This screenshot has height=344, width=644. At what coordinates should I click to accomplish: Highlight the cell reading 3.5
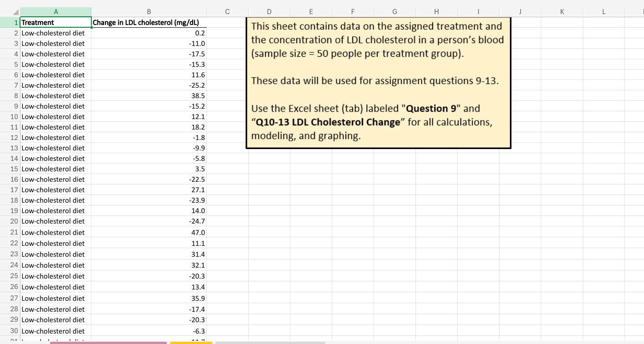pyautogui.click(x=149, y=169)
